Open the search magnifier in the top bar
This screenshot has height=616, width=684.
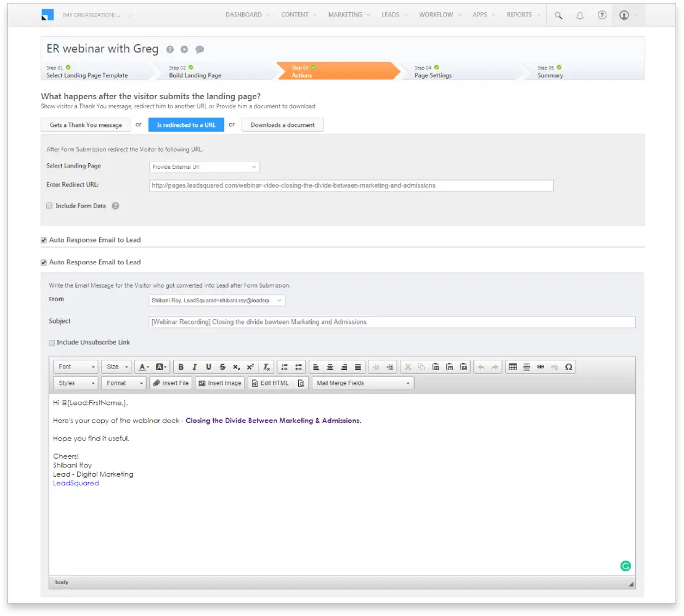558,15
